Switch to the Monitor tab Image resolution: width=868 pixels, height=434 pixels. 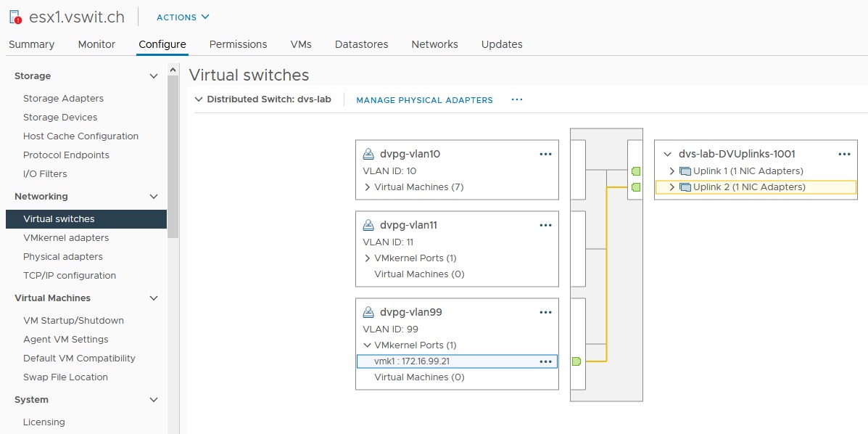pos(96,44)
